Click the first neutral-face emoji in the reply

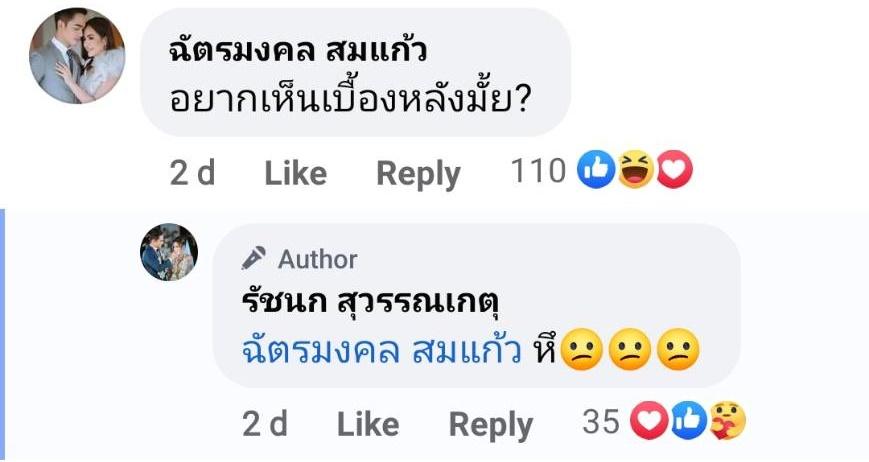tap(581, 351)
